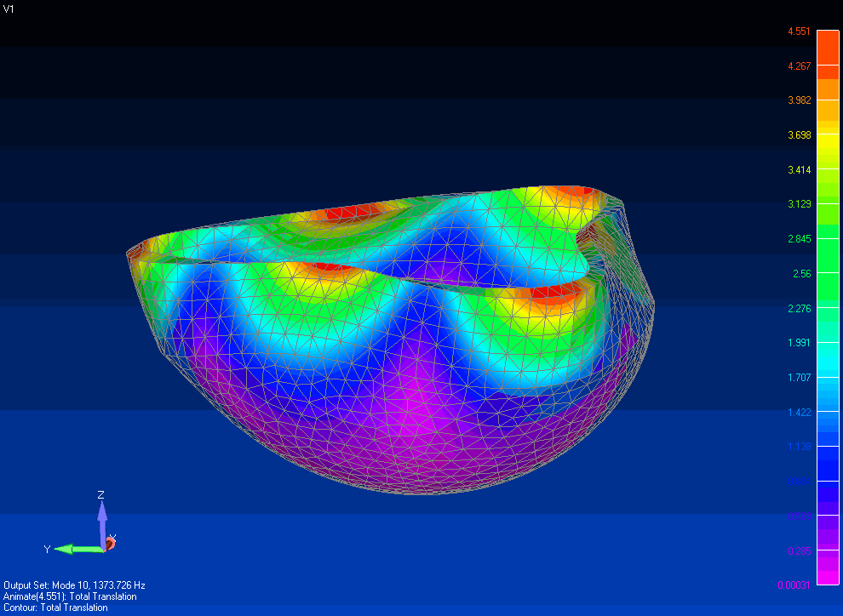Click the red X axis triad origin
The width and height of the screenshot is (843, 616).
(110, 543)
